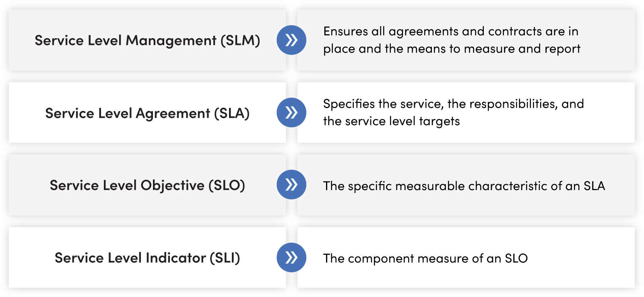Click the double-chevron icon beside Service Level Objective
The image size is (644, 297).
(x=291, y=185)
